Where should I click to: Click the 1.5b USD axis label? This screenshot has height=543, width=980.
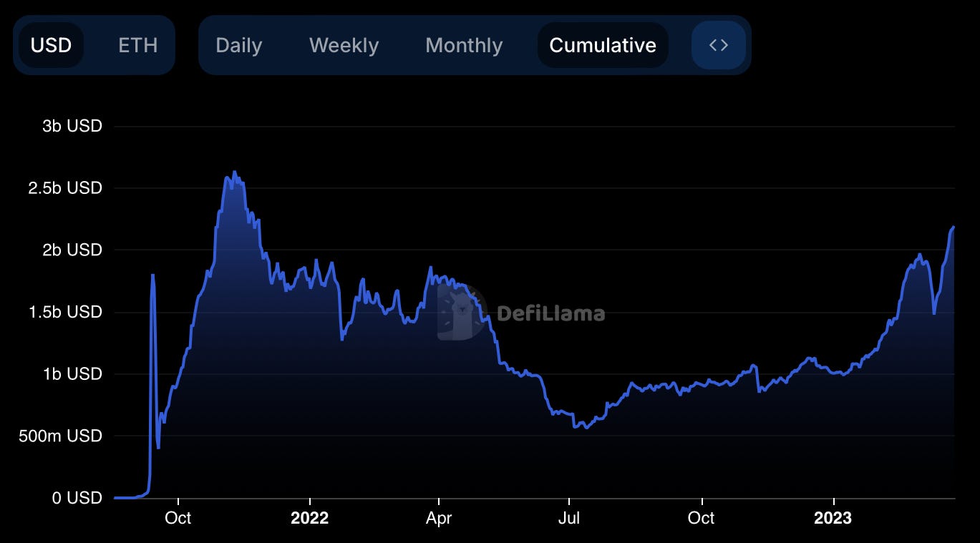[66, 312]
